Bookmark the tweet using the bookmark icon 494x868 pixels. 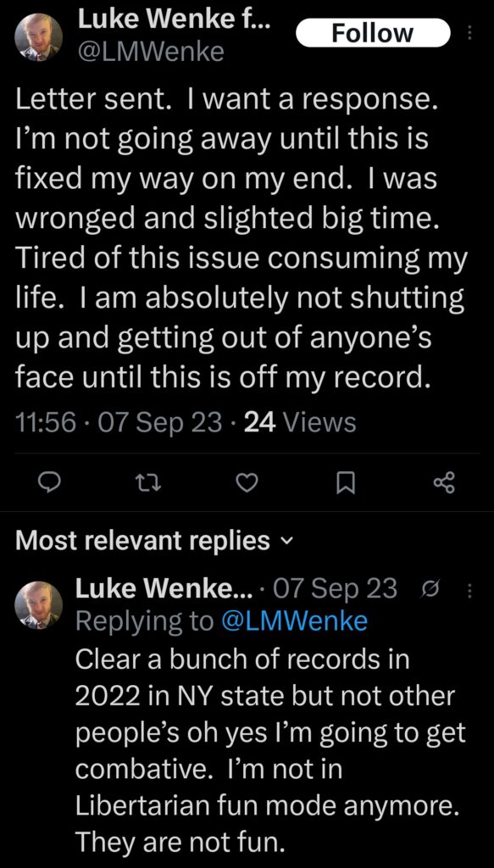click(x=344, y=481)
